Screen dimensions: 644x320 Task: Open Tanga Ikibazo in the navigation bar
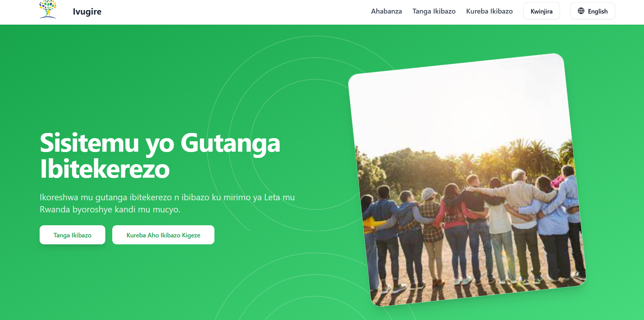click(x=434, y=11)
